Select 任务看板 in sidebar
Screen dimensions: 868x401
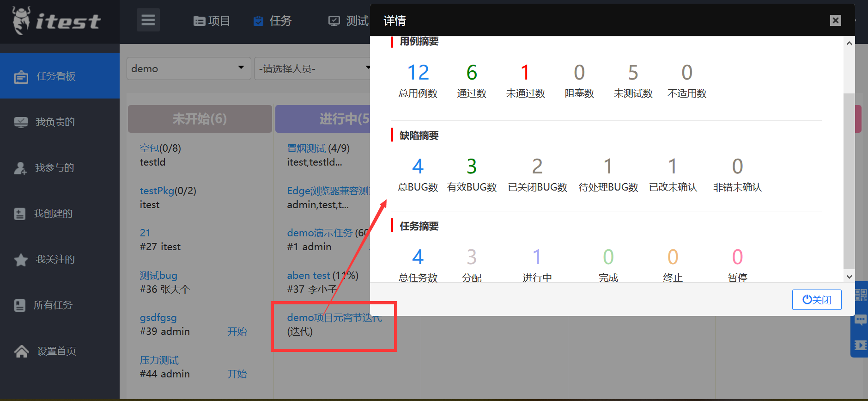60,76
